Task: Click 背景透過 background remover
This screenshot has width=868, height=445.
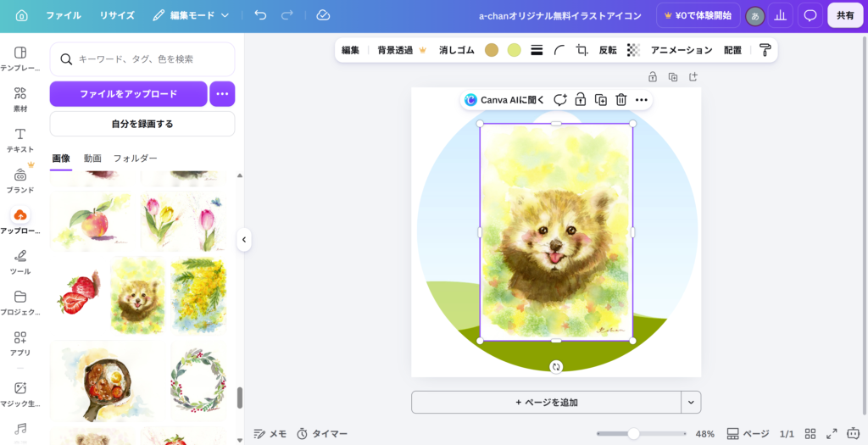Action: click(402, 50)
